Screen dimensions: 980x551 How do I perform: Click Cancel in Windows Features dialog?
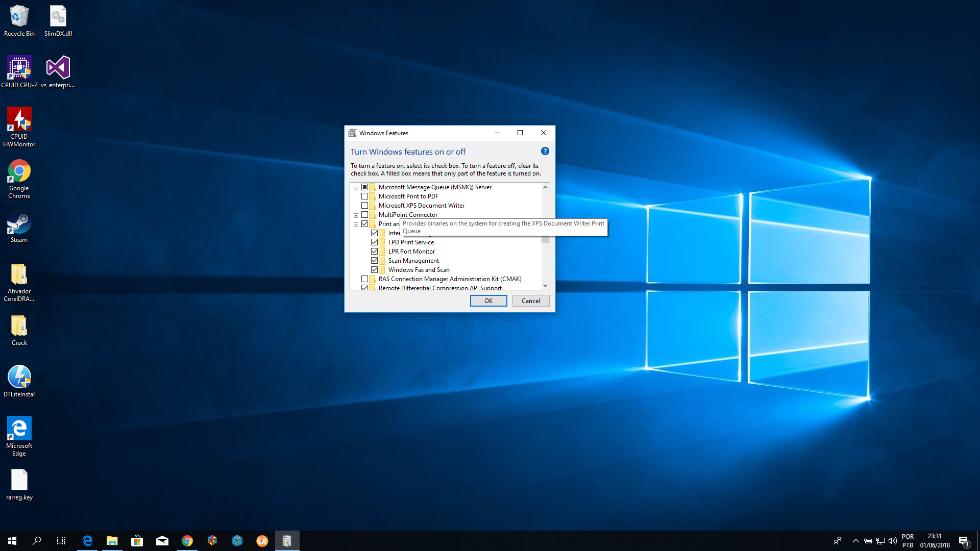pos(531,301)
